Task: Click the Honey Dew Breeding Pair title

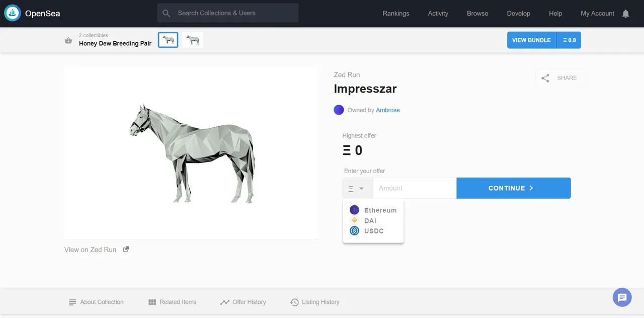Action: [115, 44]
